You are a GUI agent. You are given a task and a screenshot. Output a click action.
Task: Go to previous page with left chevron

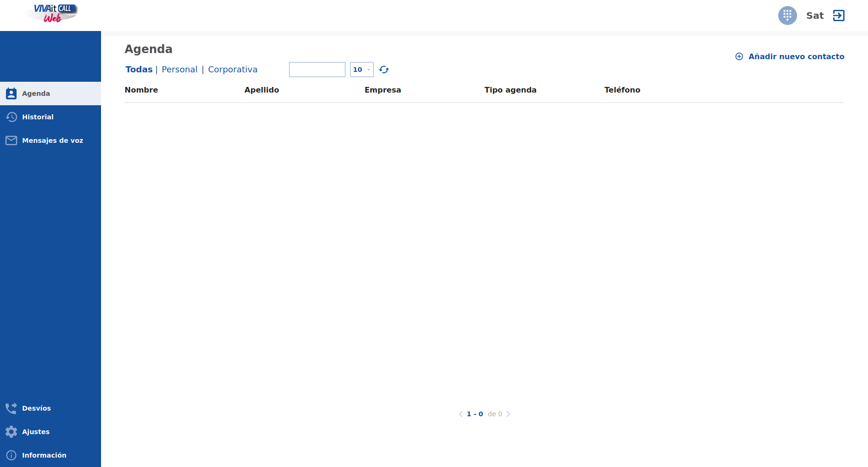coord(461,414)
